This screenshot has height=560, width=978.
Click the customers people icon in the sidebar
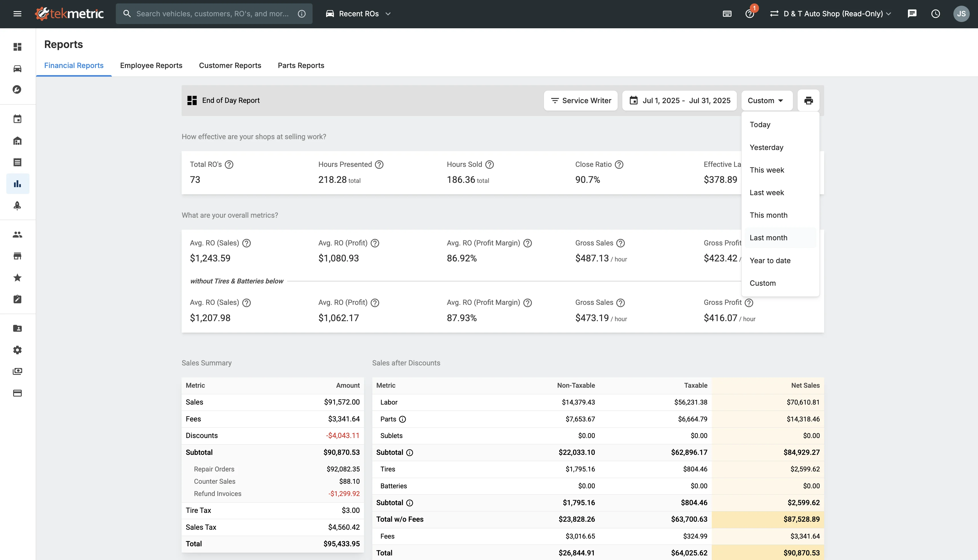(17, 234)
